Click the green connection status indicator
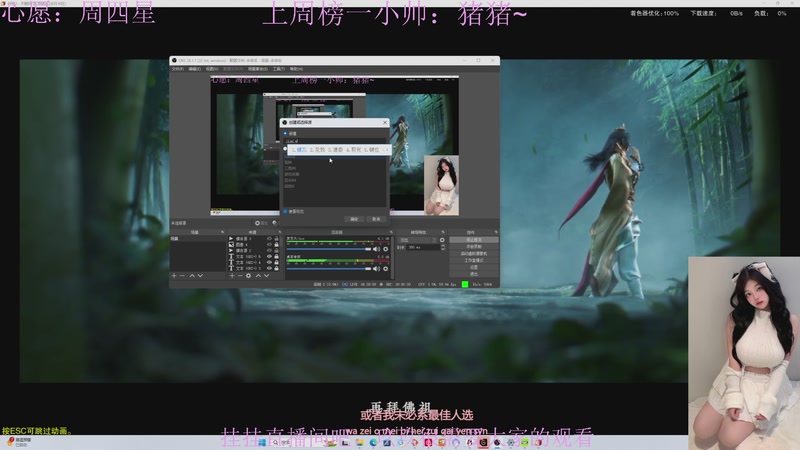The image size is (800, 450). click(465, 284)
